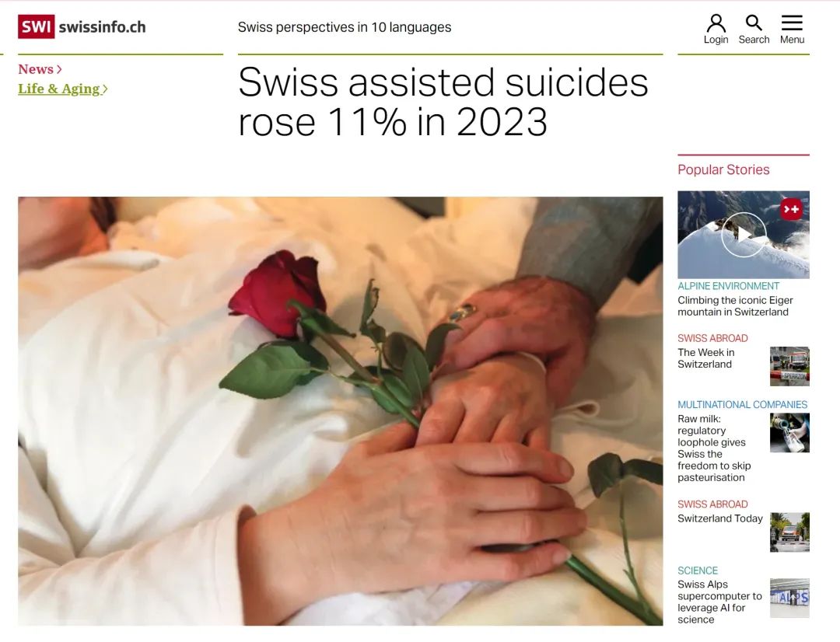Image resolution: width=840 pixels, height=642 pixels.
Task: Open the Week in Switzerland thumbnail
Action: (789, 366)
